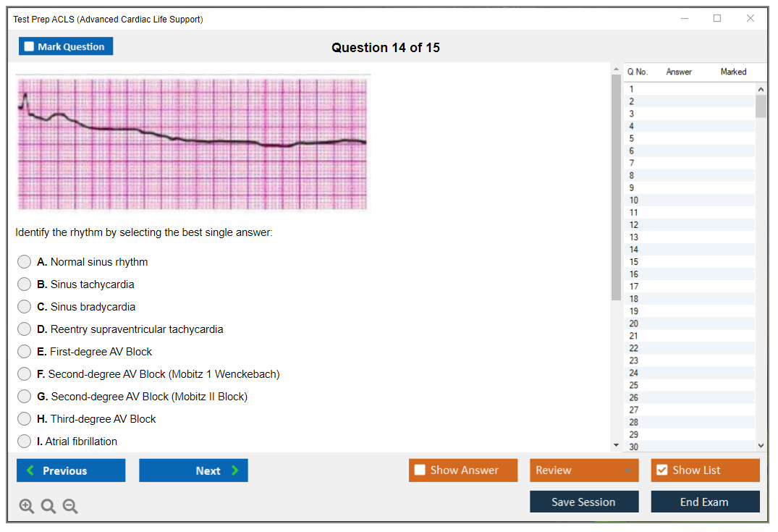Pick option H. Third-degree AV Block
The image size is (778, 532).
(25, 419)
